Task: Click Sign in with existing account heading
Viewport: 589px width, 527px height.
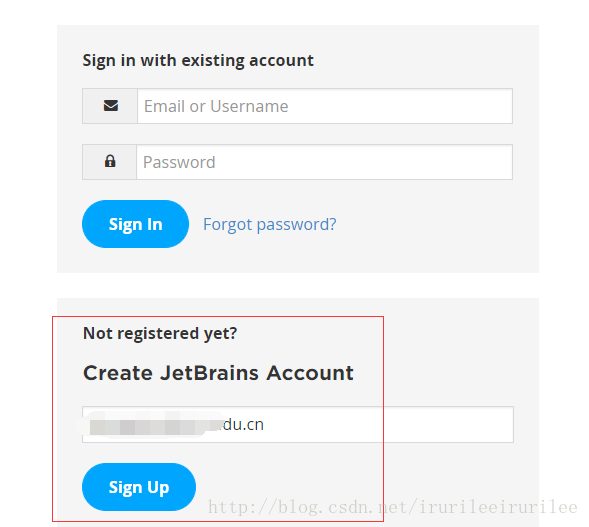Action: point(198,60)
